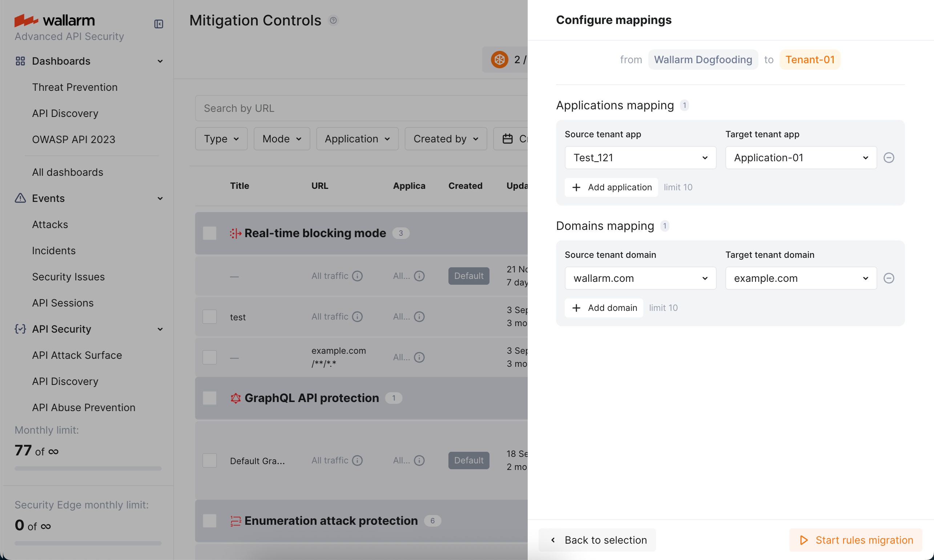Open the Mitigation Controls help icon

pyautogui.click(x=333, y=20)
